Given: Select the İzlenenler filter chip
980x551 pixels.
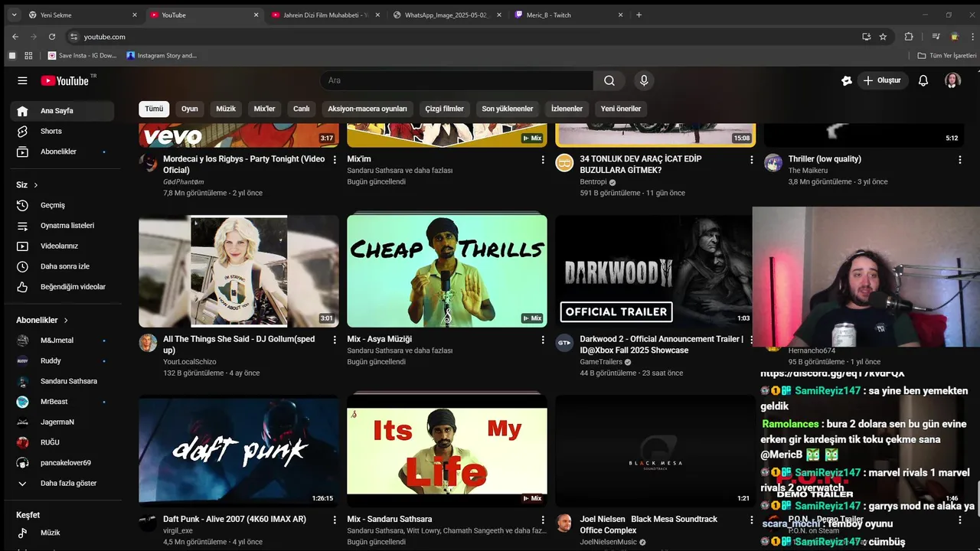Looking at the screenshot, I should click(567, 109).
